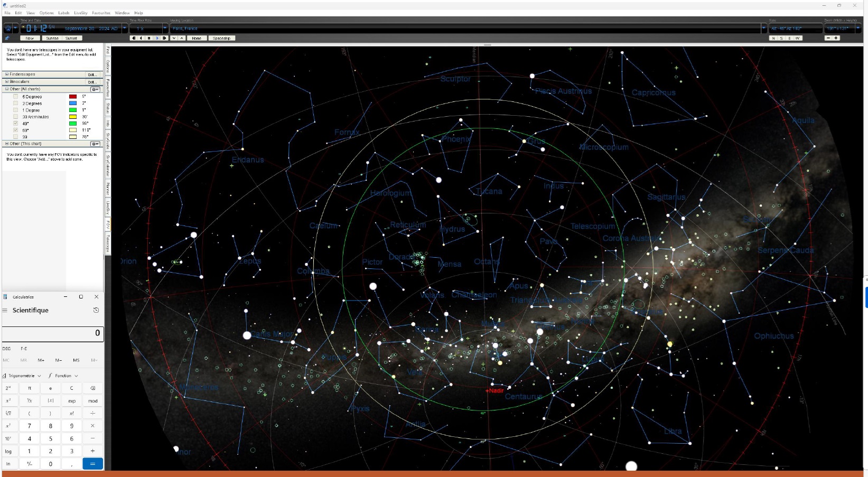Click blue color swatch for 2 Degrees
Image resolution: width=868 pixels, height=477 pixels.
point(73,104)
